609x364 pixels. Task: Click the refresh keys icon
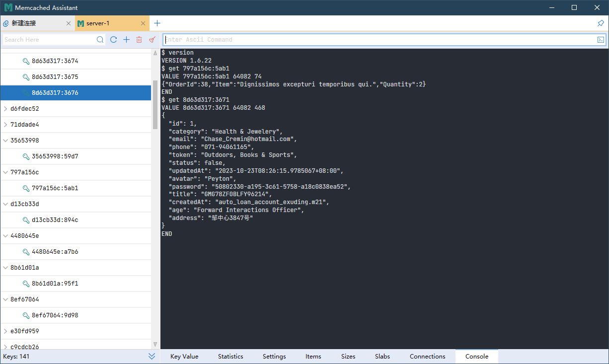pyautogui.click(x=113, y=40)
